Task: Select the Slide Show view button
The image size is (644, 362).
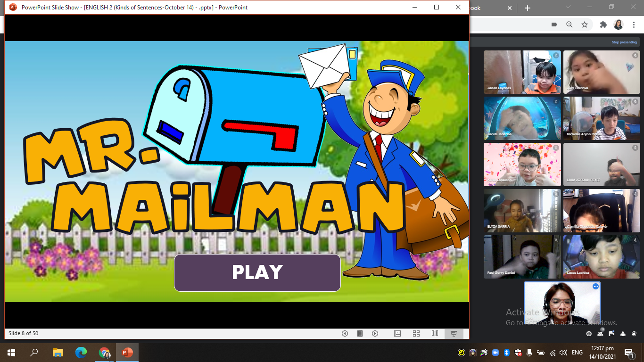Action: pos(454,334)
